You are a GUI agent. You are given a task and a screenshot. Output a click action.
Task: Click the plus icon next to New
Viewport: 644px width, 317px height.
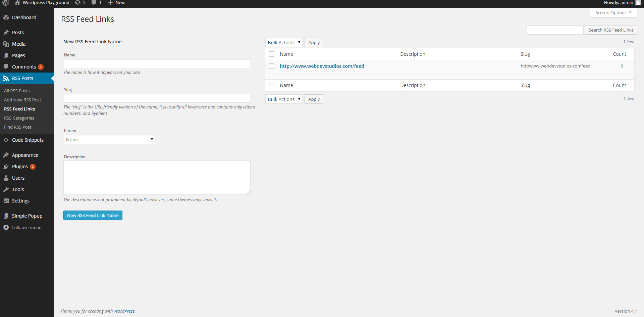(x=110, y=3)
